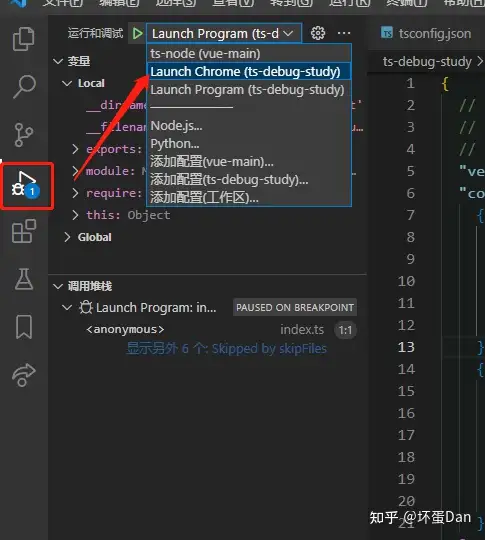The width and height of the screenshot is (485, 540).
Task: Open the Explorer files icon
Action: [23, 39]
